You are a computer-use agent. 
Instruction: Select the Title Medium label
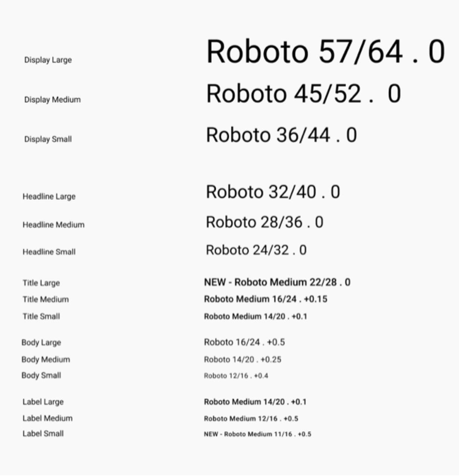[46, 299]
